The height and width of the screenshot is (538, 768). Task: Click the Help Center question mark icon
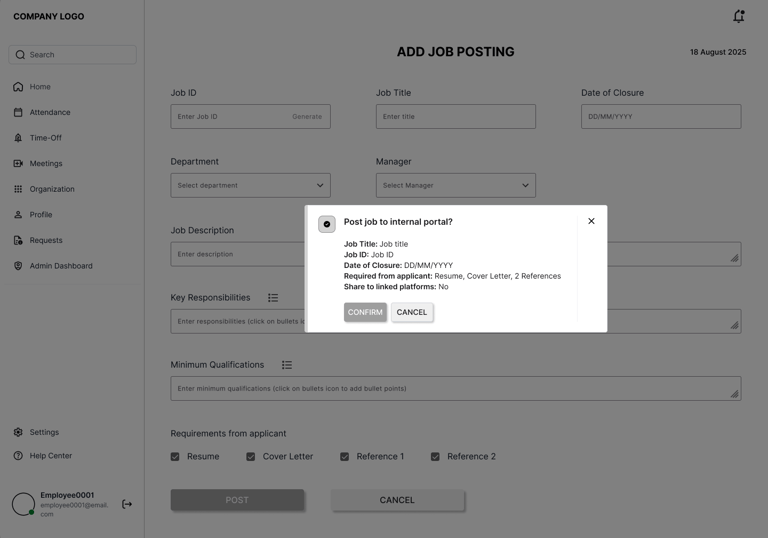(18, 456)
